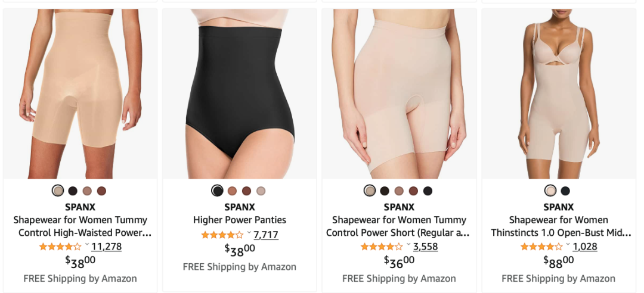Open the 1,028 reviews link
This screenshot has width=644, height=293.
[x=585, y=247]
